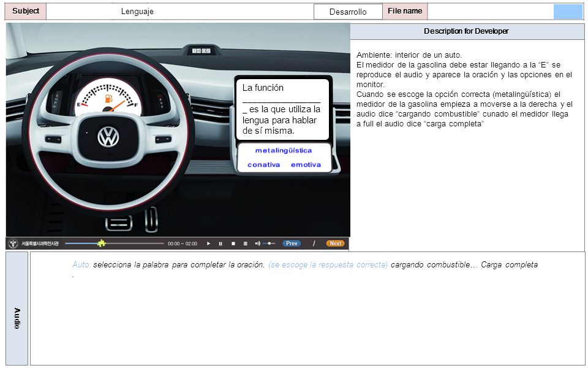The height and width of the screenshot is (368, 588).
Task: Click the fuel pump icon on gauge
Action: point(108,99)
